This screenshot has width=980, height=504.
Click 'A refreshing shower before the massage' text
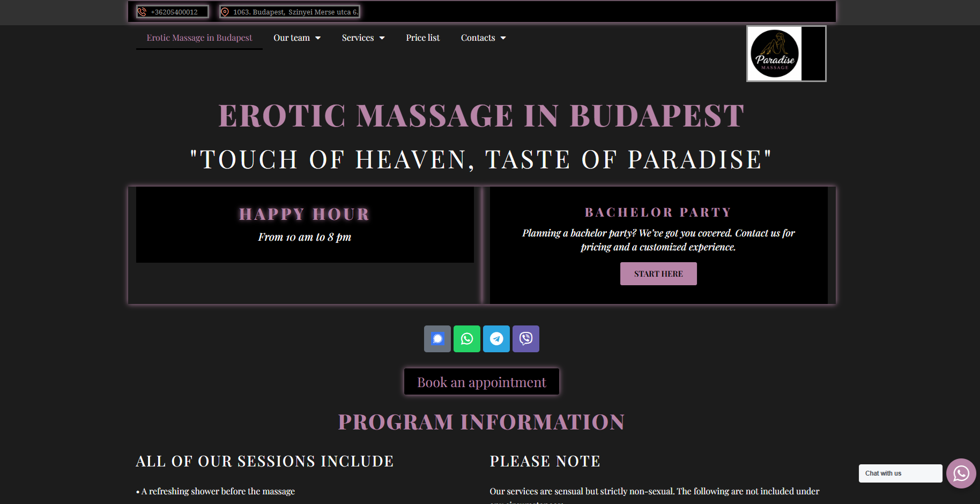[218, 491]
